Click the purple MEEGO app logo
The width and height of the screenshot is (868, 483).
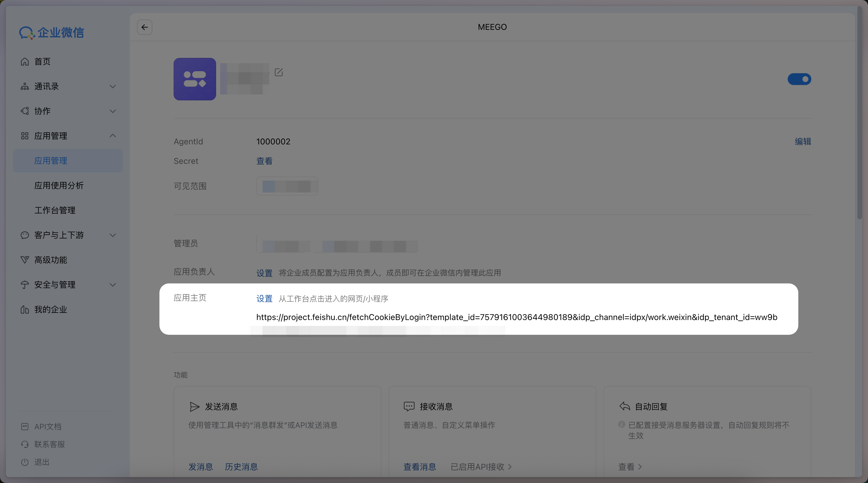[x=195, y=79]
